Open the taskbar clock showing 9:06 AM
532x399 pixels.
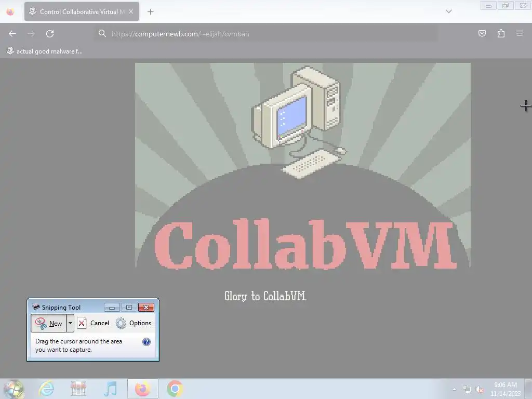506,389
